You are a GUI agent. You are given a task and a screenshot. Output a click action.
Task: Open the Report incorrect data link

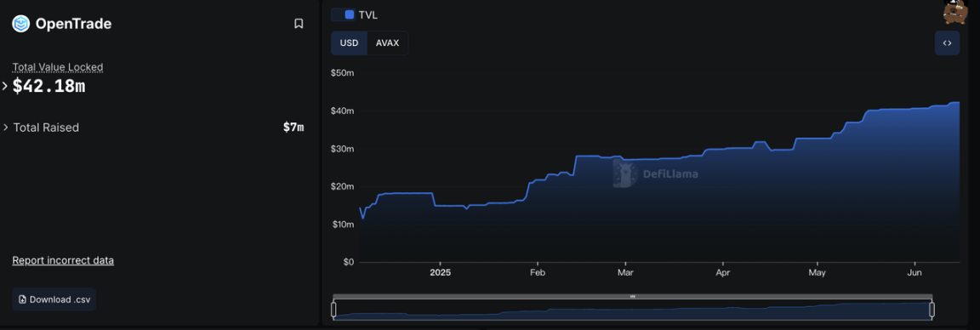63,260
